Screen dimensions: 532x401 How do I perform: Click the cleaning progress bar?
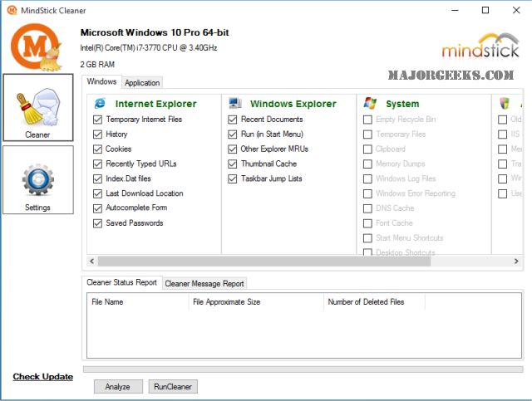(x=303, y=369)
